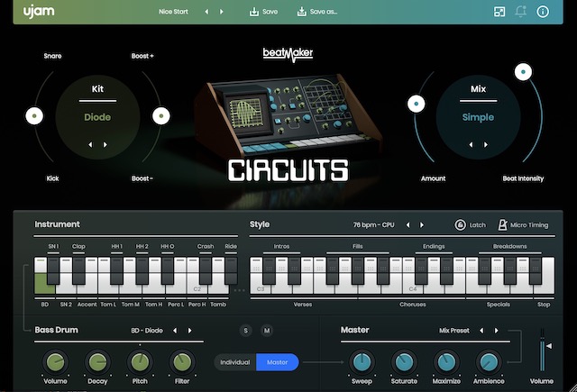Click the Diode kit name

pos(97,117)
